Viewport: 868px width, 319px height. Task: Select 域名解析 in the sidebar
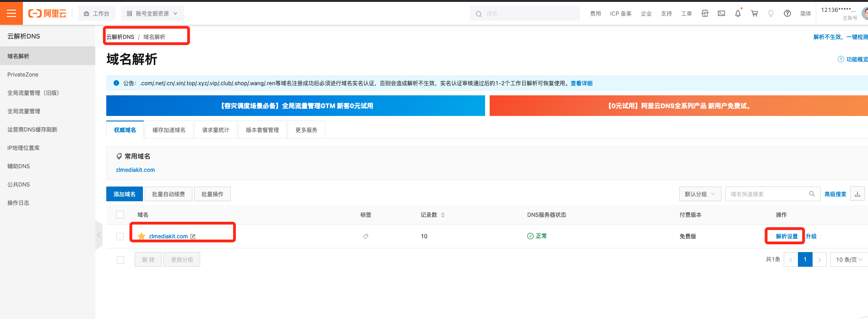[x=48, y=56]
